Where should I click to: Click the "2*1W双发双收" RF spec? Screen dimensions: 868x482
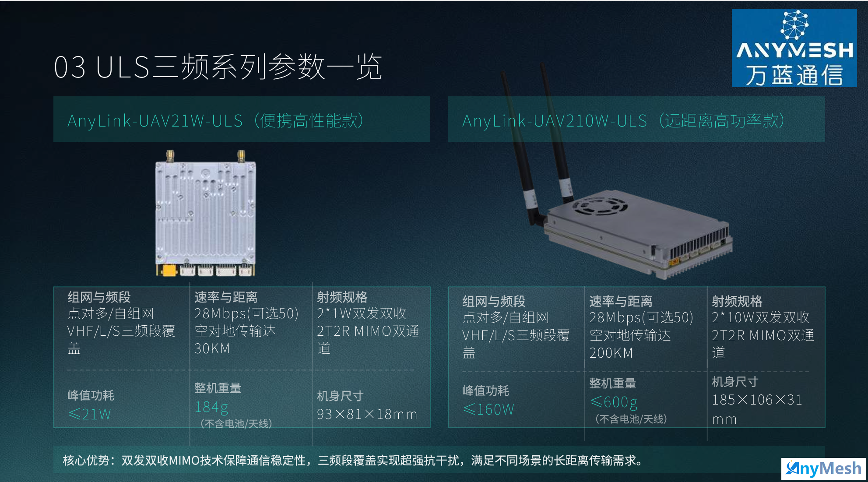[x=362, y=313]
